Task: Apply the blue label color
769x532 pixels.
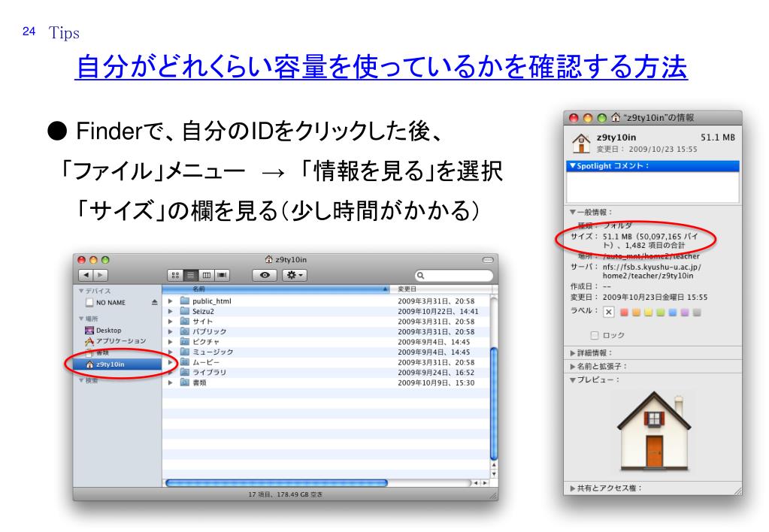Action: click(x=673, y=313)
